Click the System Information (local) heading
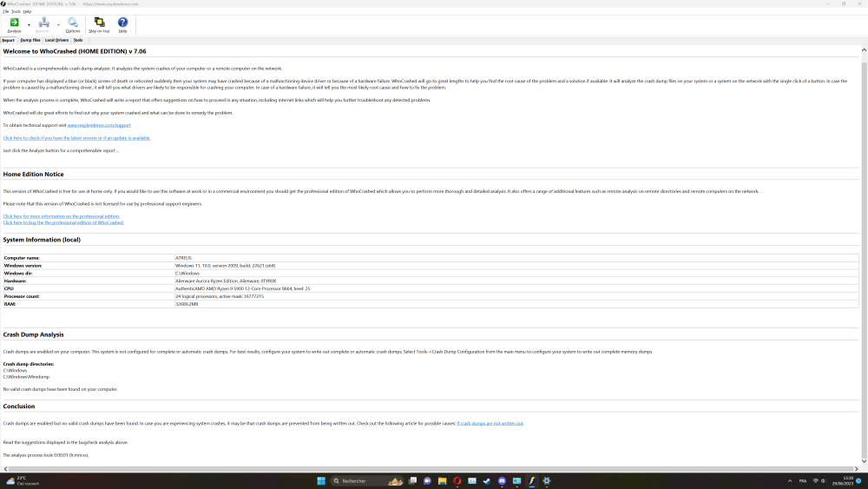Viewport: 868px width, 489px height. [42, 240]
